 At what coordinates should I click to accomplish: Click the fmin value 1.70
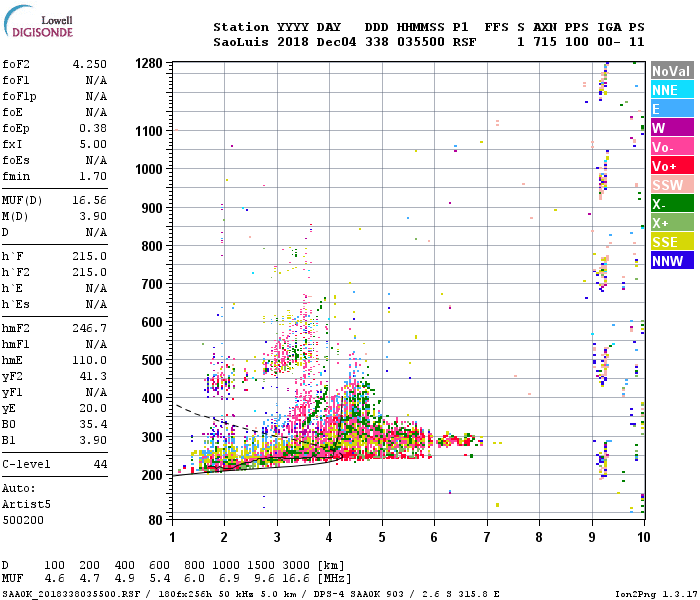point(93,176)
